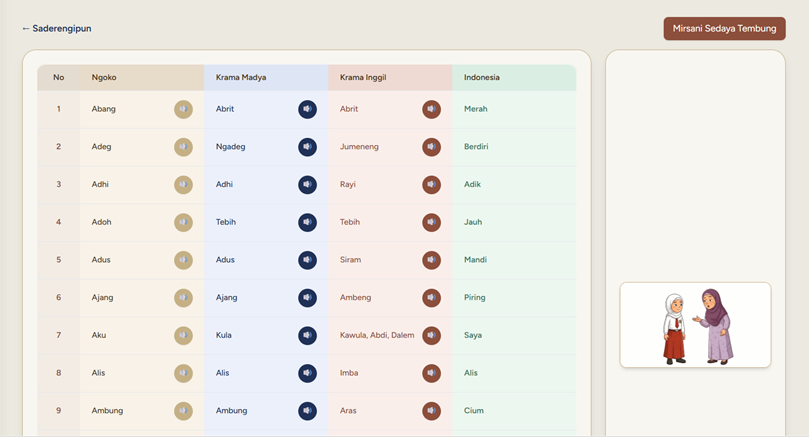The height and width of the screenshot is (437, 809).
Task: Play Krama Inggil audio for Rayi
Action: 431,185
